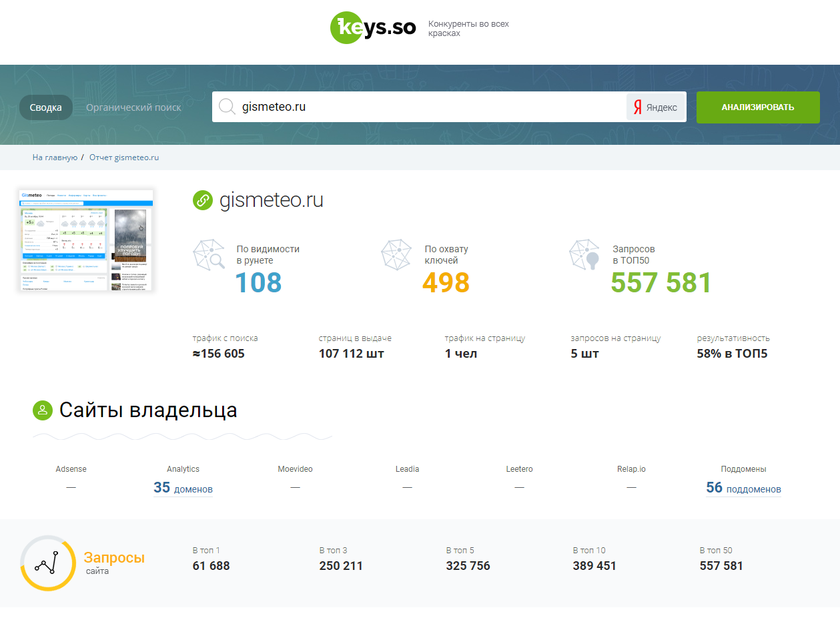This screenshot has width=840, height=636.
Task: Click the Конкуренты во всех красках tagline
Action: point(468,29)
